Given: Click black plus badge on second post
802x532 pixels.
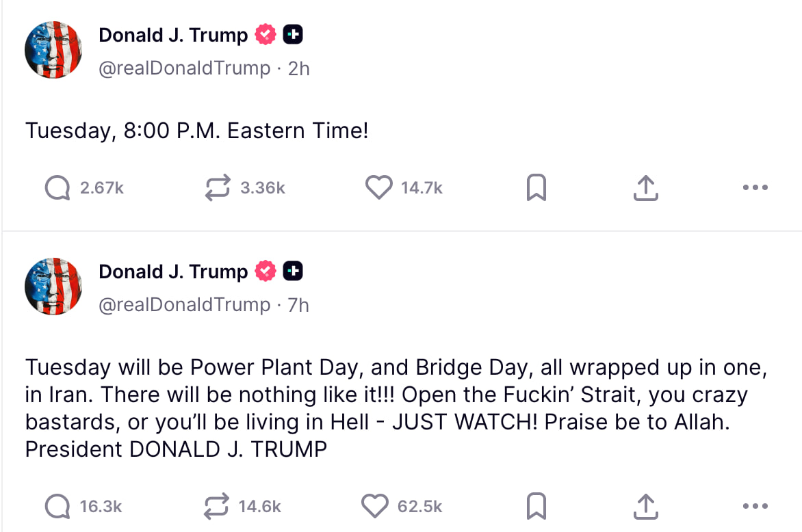Looking at the screenshot, I should (x=293, y=271).
